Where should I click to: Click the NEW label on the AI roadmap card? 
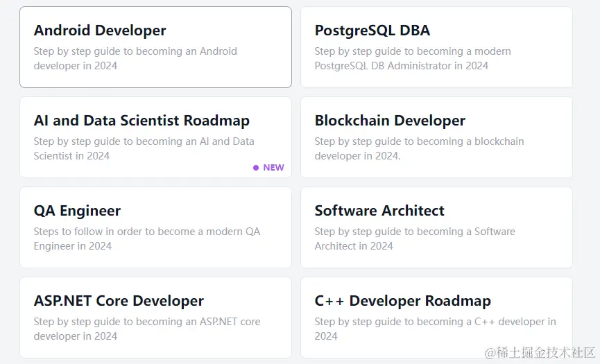273,168
